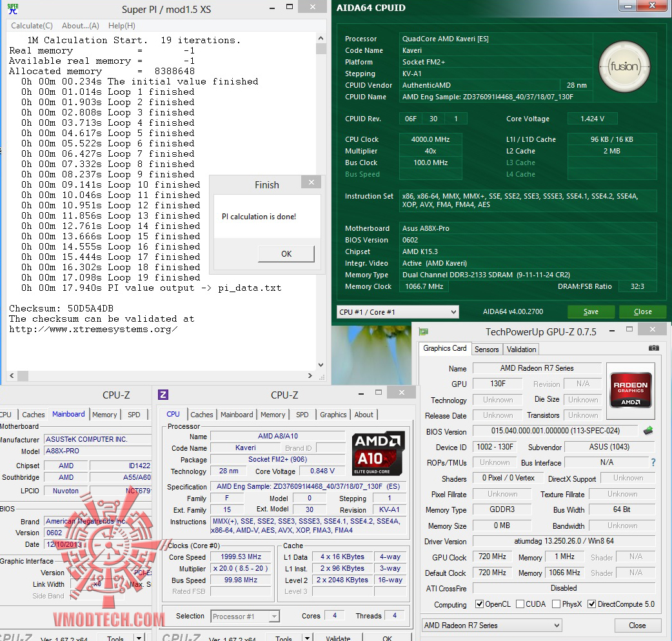
Task: Switch to Caches tab in front CPU-Z
Action: (201, 415)
